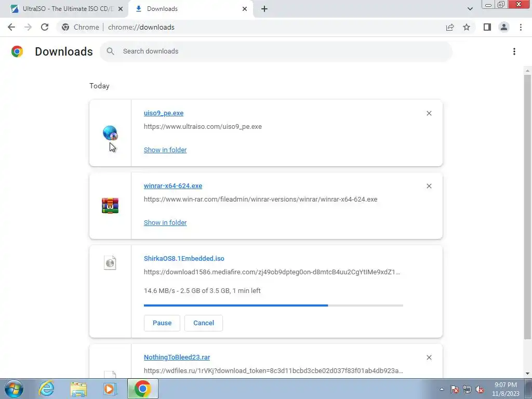
Task: Remove NothingToBleed23.rar from the list
Action: [x=429, y=357]
